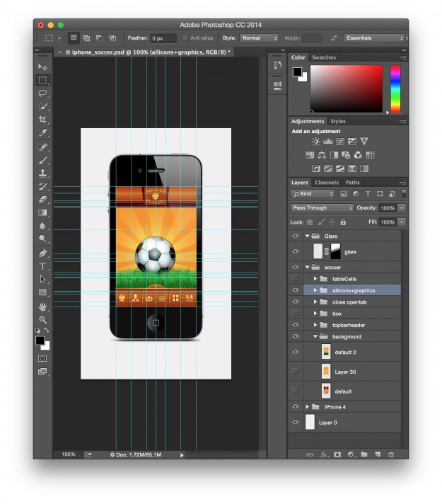The height and width of the screenshot is (504, 442).
Task: Select the Horizontal Type tool
Action: [x=43, y=265]
